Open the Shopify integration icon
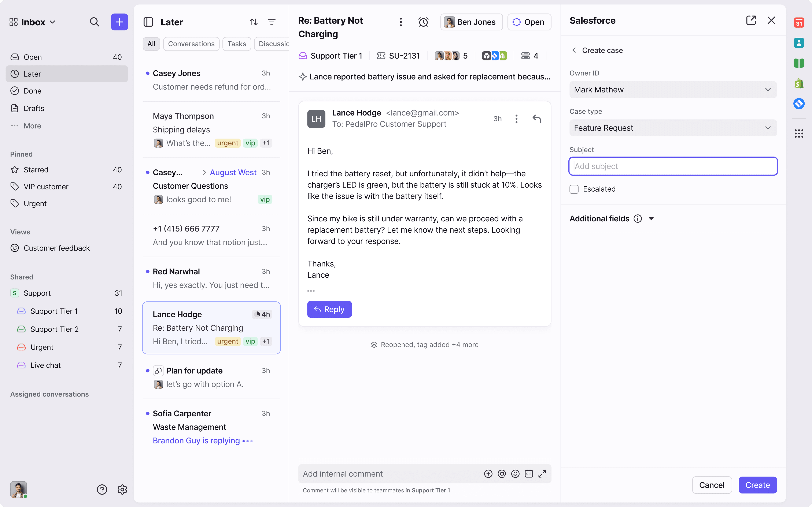 799,83
